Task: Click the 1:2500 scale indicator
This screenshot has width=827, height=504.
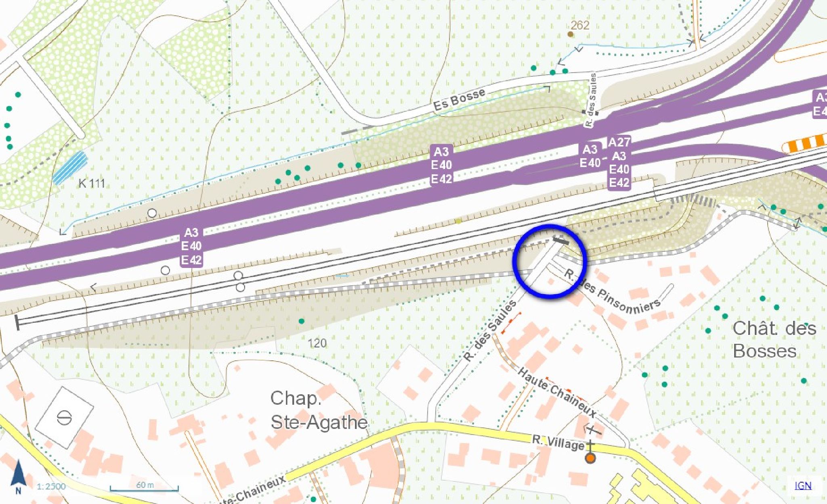Action: click(x=51, y=486)
